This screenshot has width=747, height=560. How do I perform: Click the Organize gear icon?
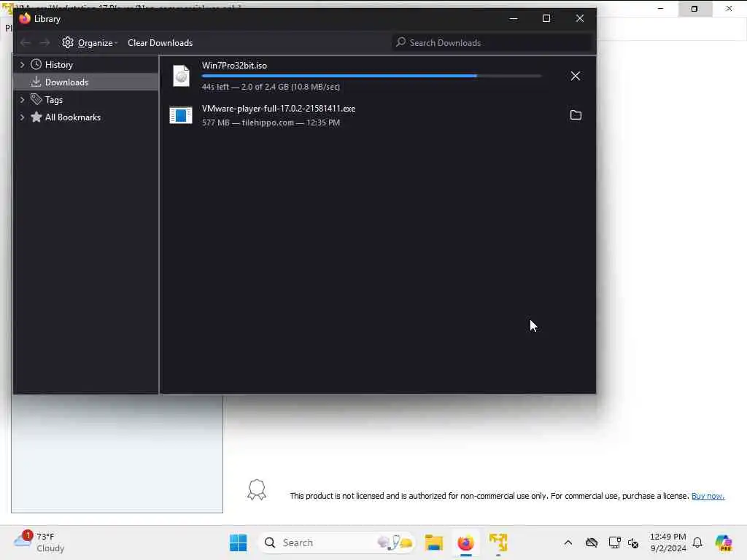click(x=68, y=42)
